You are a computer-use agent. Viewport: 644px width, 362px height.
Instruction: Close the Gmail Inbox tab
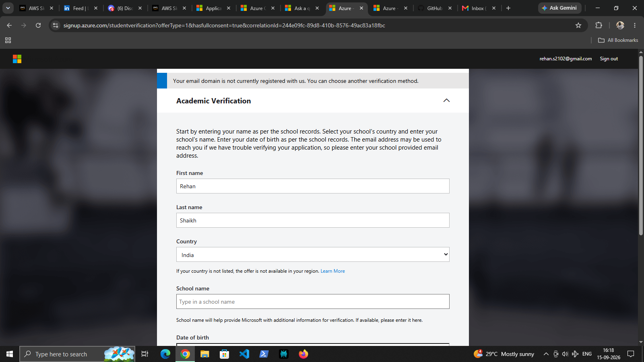[x=494, y=8]
